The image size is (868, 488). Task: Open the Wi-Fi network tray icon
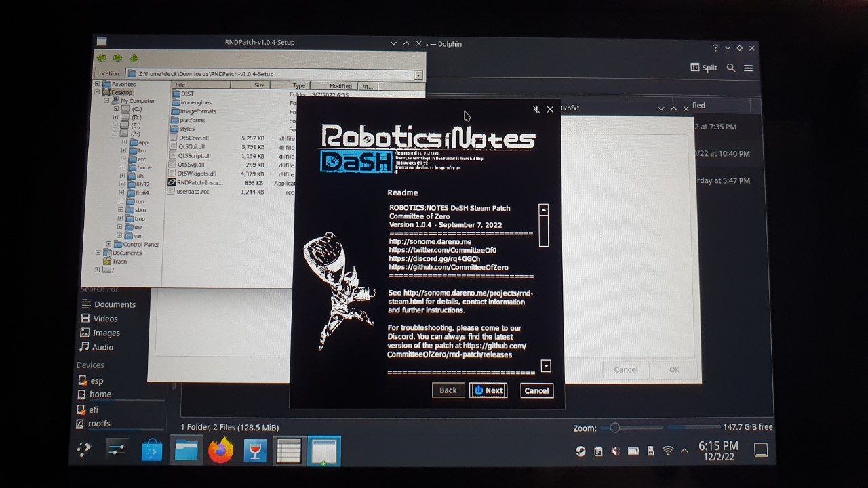click(668, 451)
